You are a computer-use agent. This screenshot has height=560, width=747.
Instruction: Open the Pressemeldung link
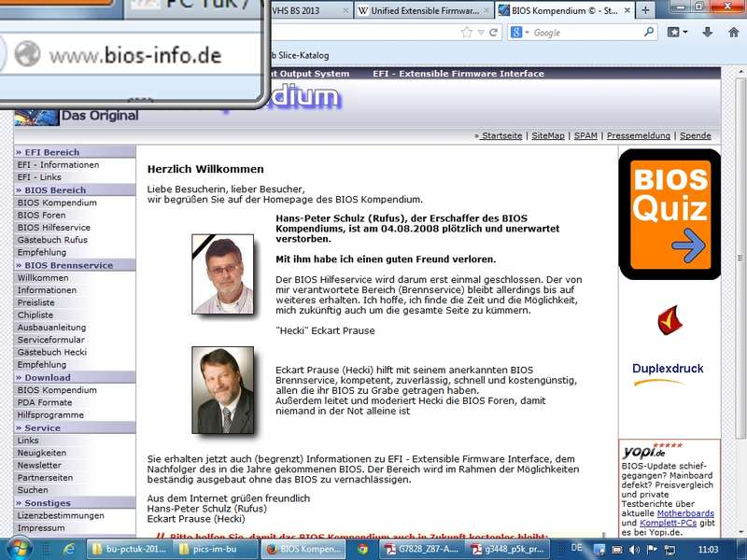click(639, 135)
